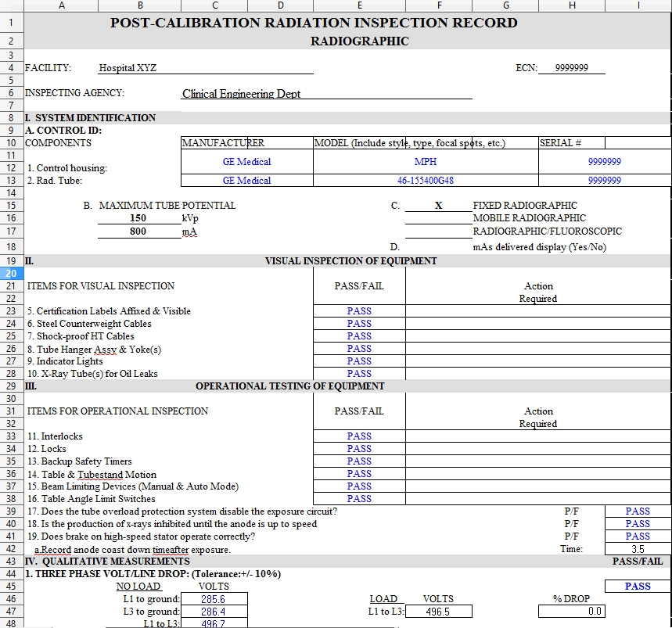The image size is (672, 628).
Task: Select the L1 to ground volts 285.6
Action: point(214,599)
